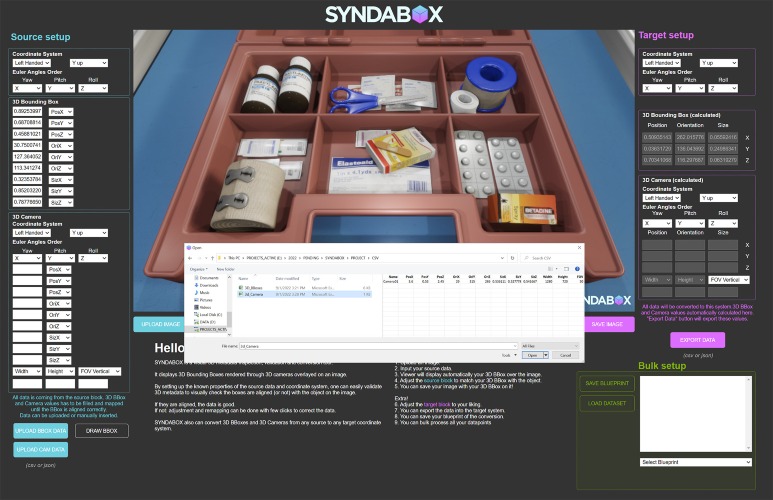The height and width of the screenshot is (500, 773).
Task: Jump to This PC in breadcrumb
Action: (x=234, y=258)
